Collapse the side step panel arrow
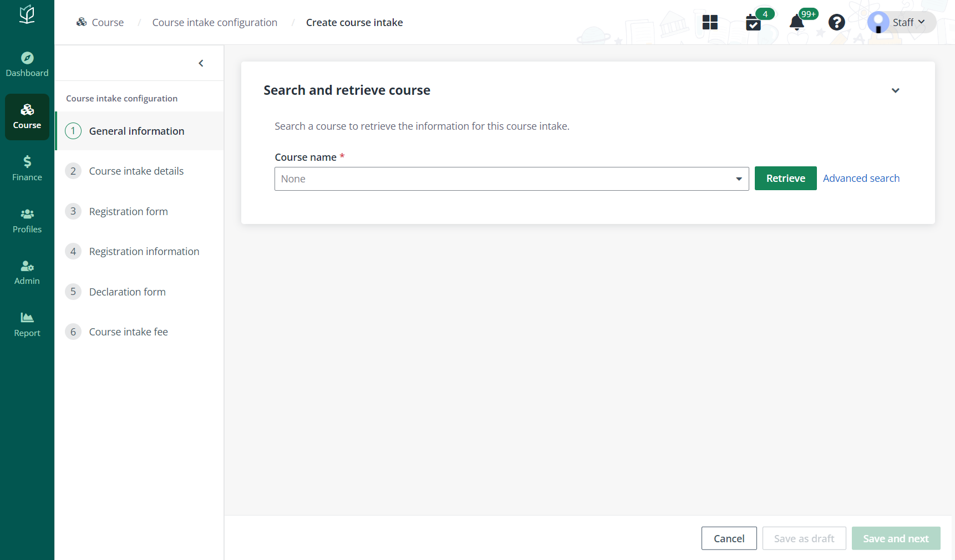955x560 pixels. point(201,63)
